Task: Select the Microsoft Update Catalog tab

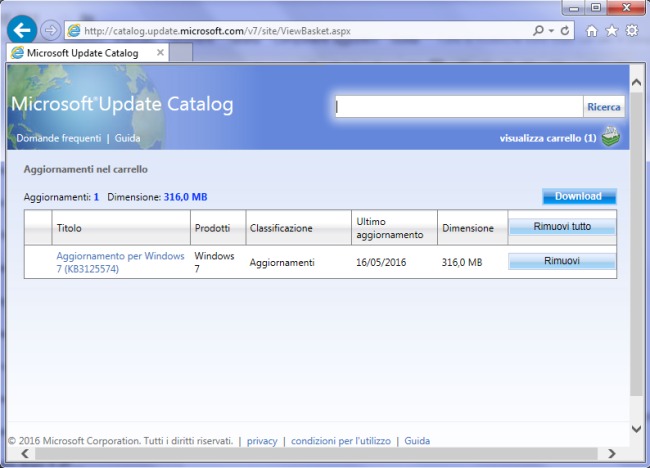Action: coord(88,53)
